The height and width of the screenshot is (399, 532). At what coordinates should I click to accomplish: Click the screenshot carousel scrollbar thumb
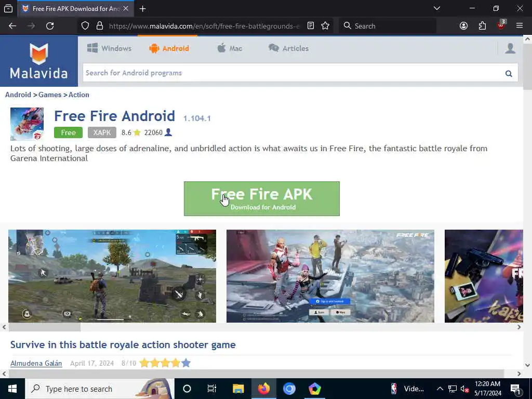[45, 327]
